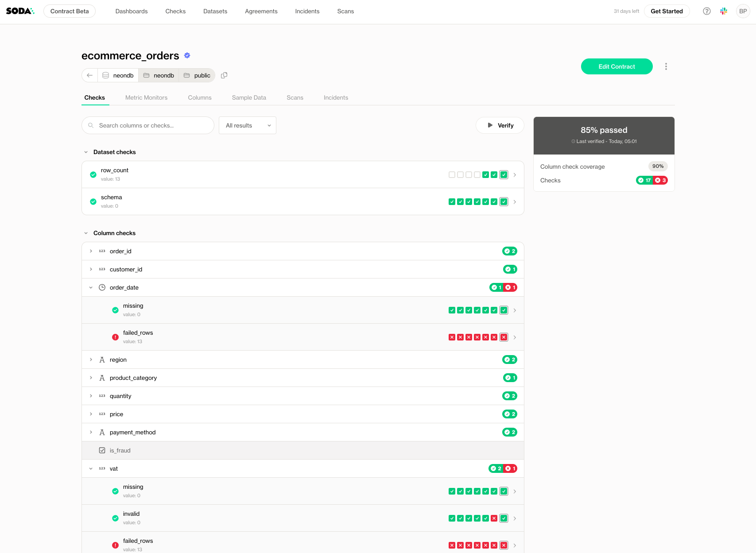This screenshot has width=756, height=553.
Task: Switch to the Metric Monitors tab
Action: pyautogui.click(x=146, y=97)
